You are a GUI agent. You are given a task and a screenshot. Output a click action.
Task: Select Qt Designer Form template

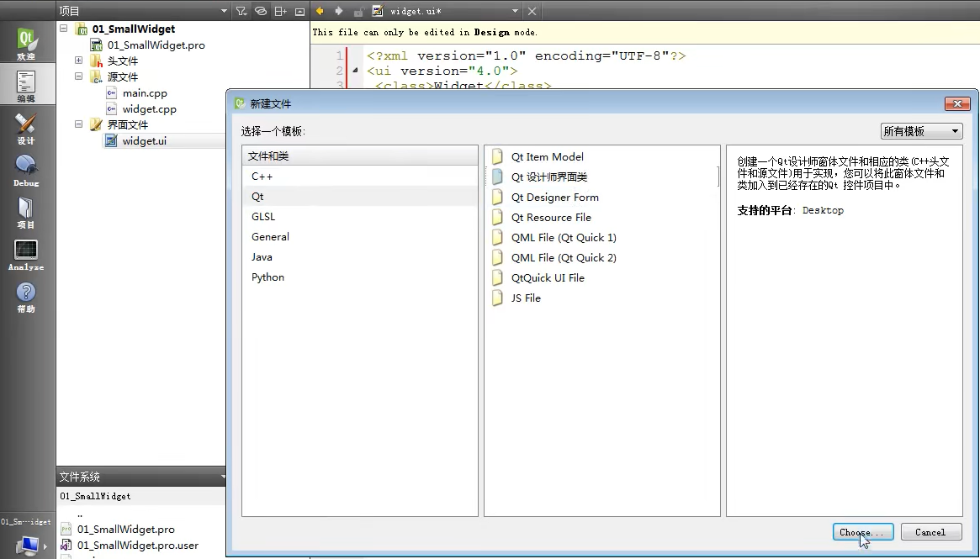pos(602,198)
